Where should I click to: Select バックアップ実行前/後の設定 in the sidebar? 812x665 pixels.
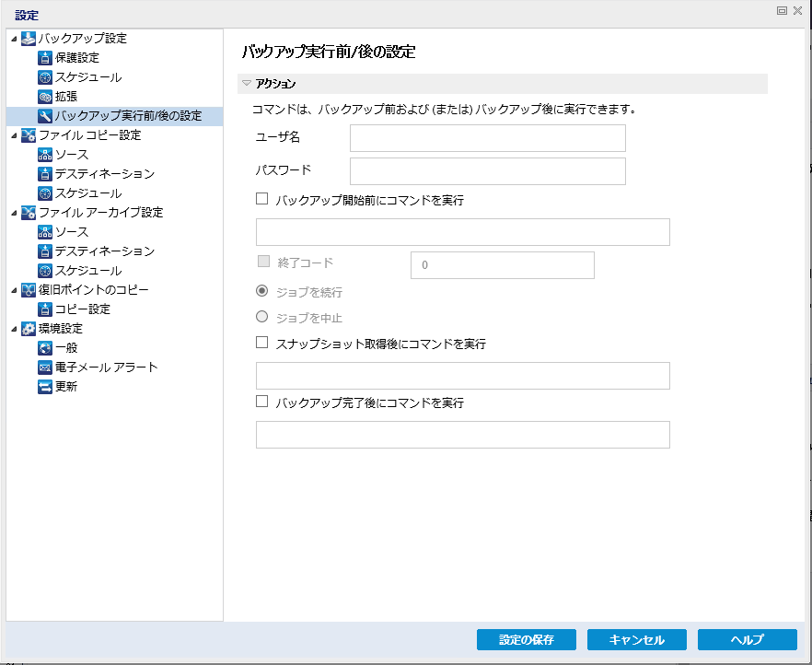(x=110, y=115)
